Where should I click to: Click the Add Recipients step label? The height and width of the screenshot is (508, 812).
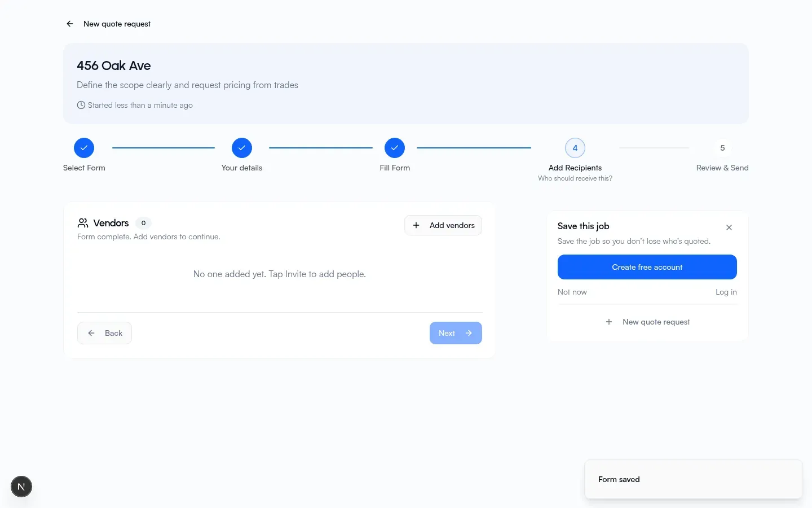pyautogui.click(x=575, y=168)
